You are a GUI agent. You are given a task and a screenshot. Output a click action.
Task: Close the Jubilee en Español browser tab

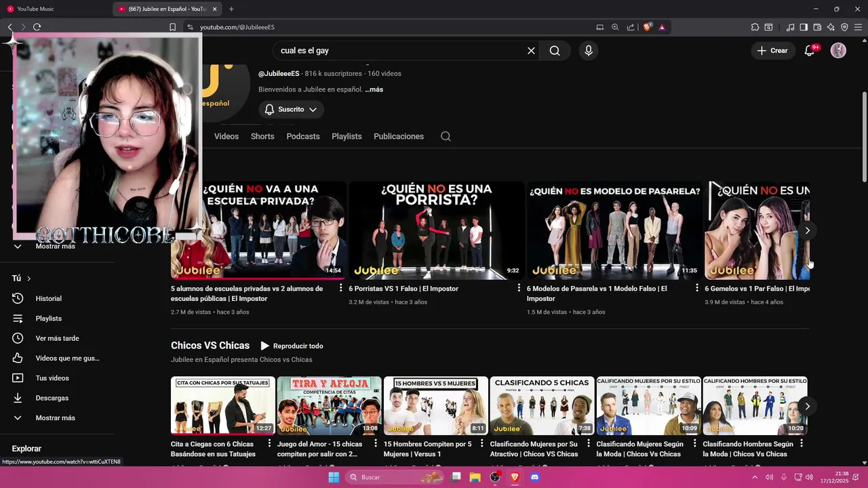[x=215, y=9]
